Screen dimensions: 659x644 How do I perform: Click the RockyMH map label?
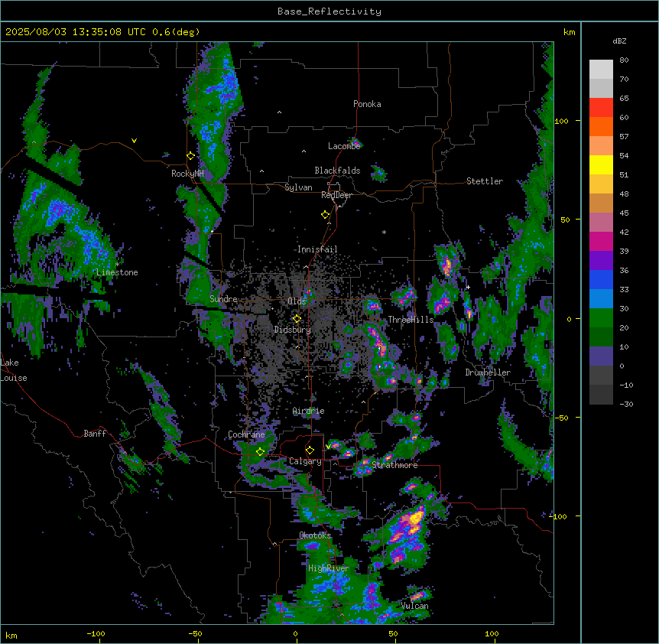(x=187, y=174)
